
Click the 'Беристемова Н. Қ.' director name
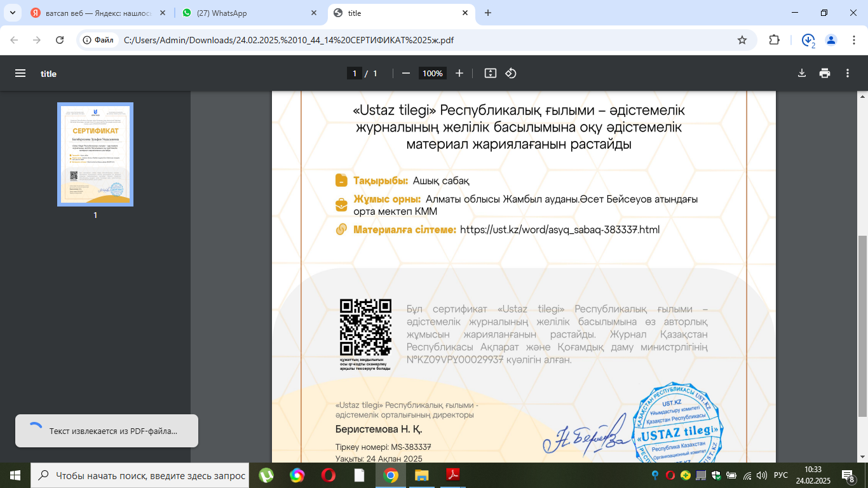379,429
